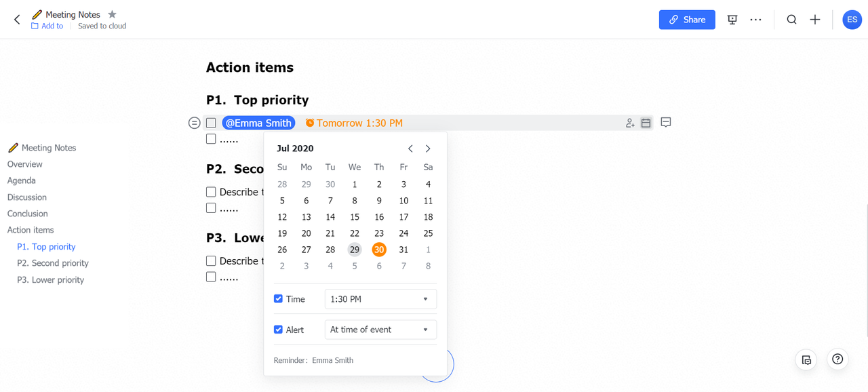Open the more options ellipsis menu
Screen dimensions: 868x392
(755, 20)
